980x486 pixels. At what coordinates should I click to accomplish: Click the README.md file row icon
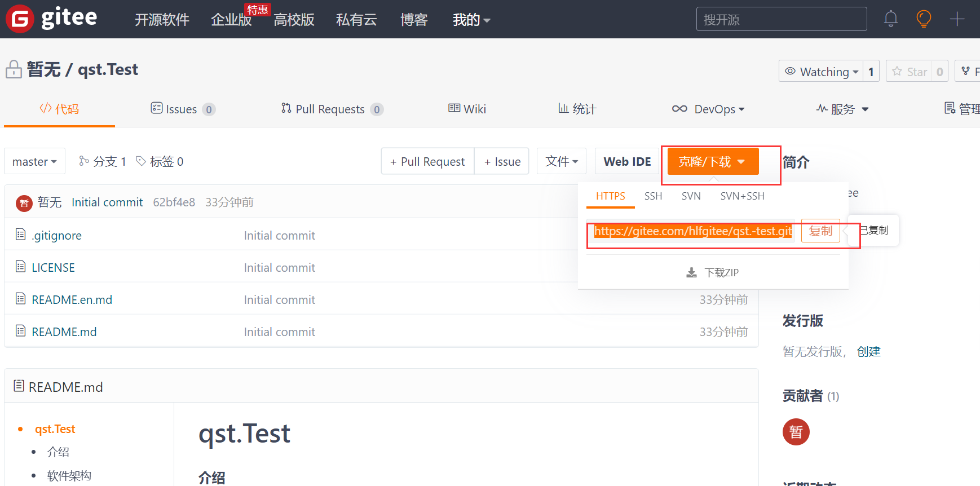21,330
